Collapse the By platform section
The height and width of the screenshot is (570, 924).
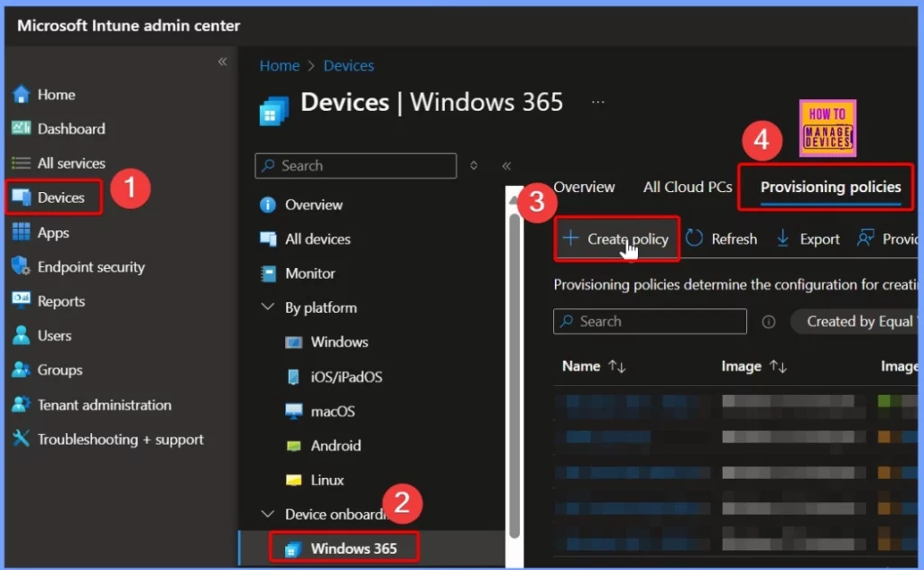coord(267,307)
